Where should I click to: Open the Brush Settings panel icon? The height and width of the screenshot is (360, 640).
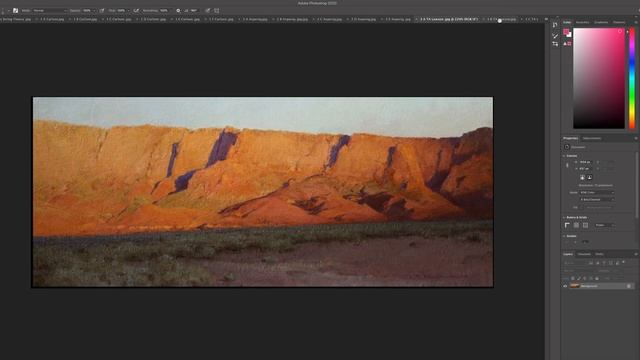[555, 36]
